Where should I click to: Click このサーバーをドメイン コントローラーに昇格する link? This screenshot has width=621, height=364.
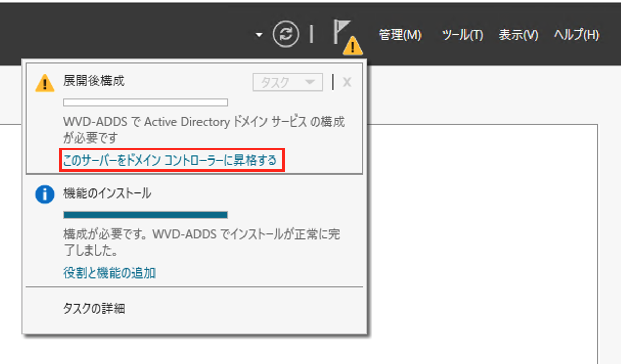point(170,161)
